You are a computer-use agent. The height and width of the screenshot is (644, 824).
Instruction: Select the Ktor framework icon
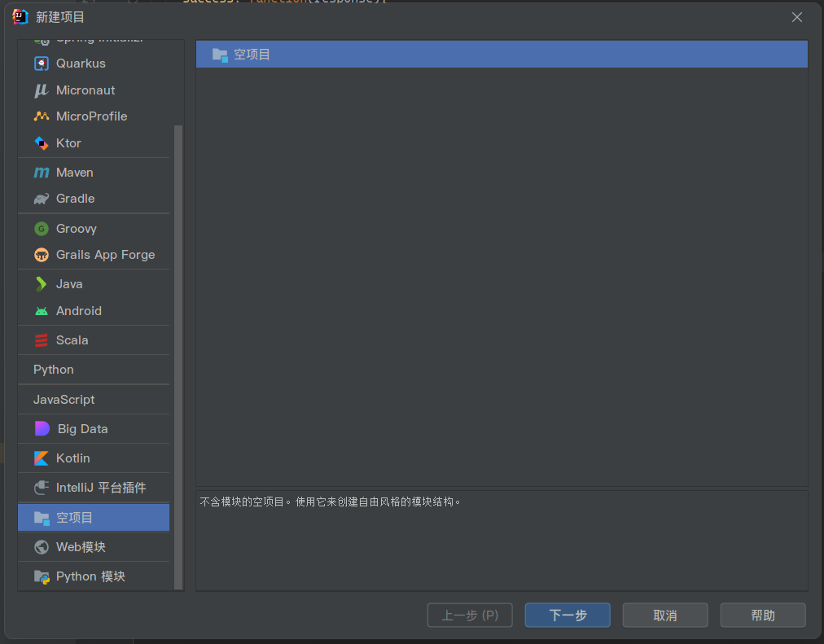(x=42, y=143)
